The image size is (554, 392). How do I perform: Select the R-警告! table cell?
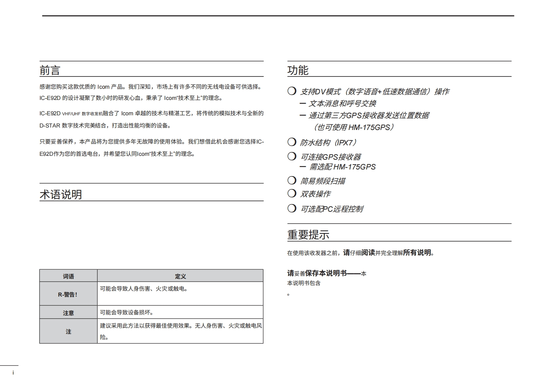coord(68,294)
